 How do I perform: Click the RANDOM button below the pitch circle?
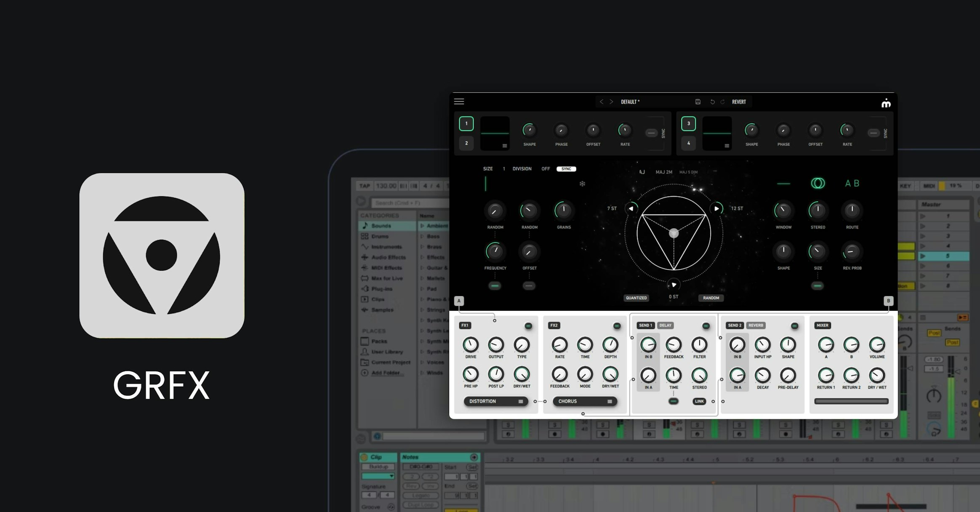(711, 298)
